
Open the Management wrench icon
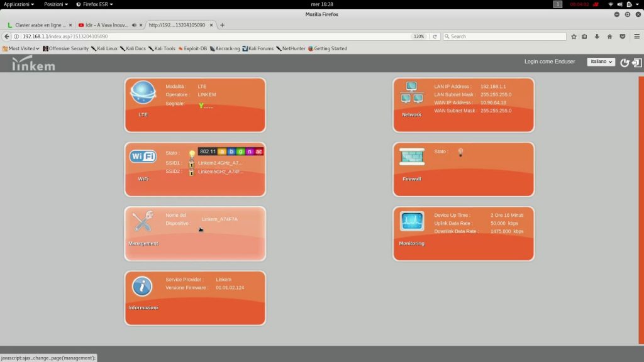143,222
